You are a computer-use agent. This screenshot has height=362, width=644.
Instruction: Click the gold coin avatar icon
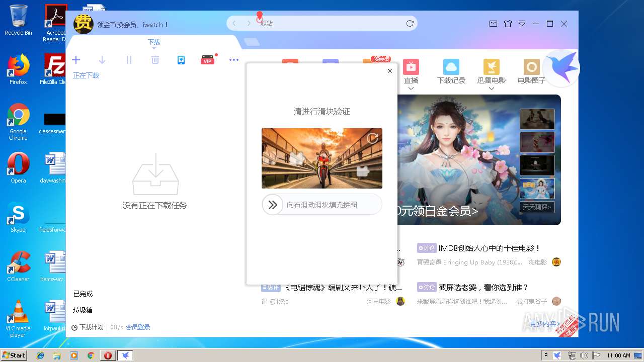coord(84,24)
